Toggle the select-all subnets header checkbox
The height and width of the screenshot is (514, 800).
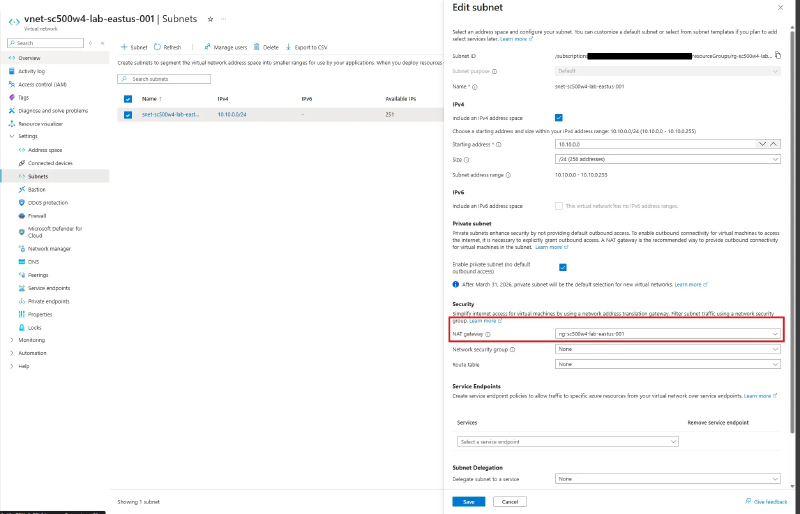pos(128,99)
